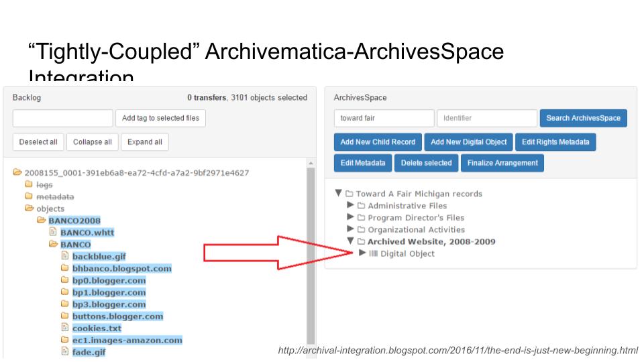This screenshot has width=644, height=362.
Task: Click the folder icon beside logs
Action: pos(29,184)
